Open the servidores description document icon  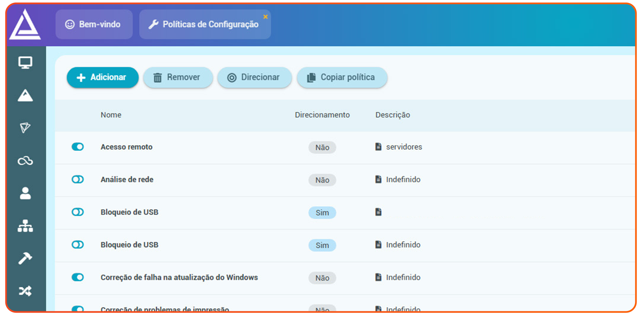tap(378, 147)
